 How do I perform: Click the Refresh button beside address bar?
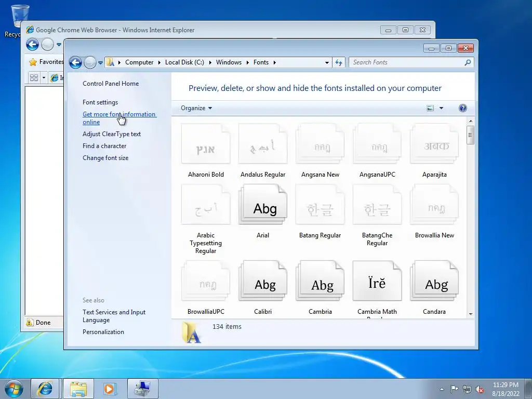[339, 62]
